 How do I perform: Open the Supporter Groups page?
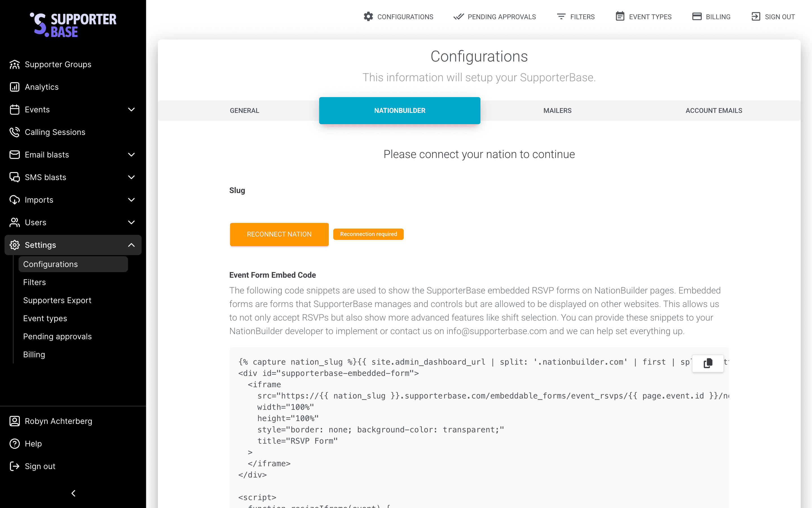(58, 65)
